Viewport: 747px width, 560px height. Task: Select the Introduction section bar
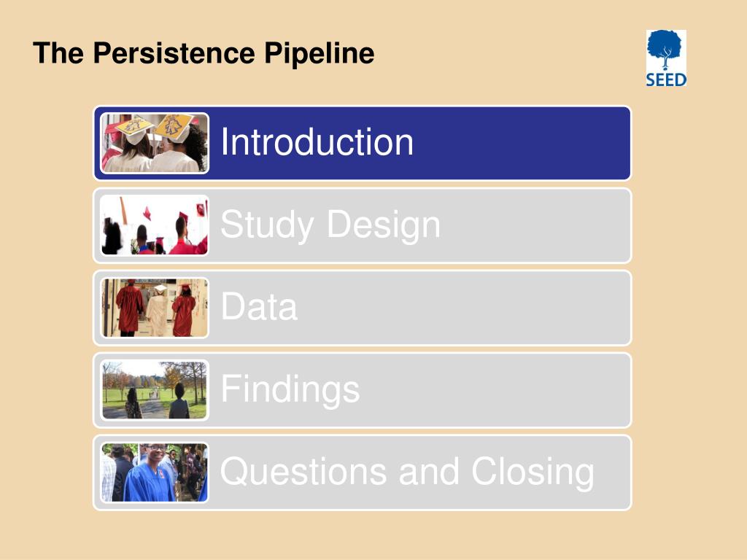[362, 144]
